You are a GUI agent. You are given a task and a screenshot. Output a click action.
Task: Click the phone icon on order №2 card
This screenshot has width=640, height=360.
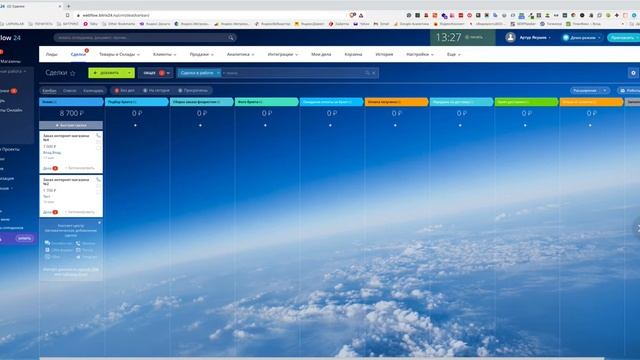point(98,179)
